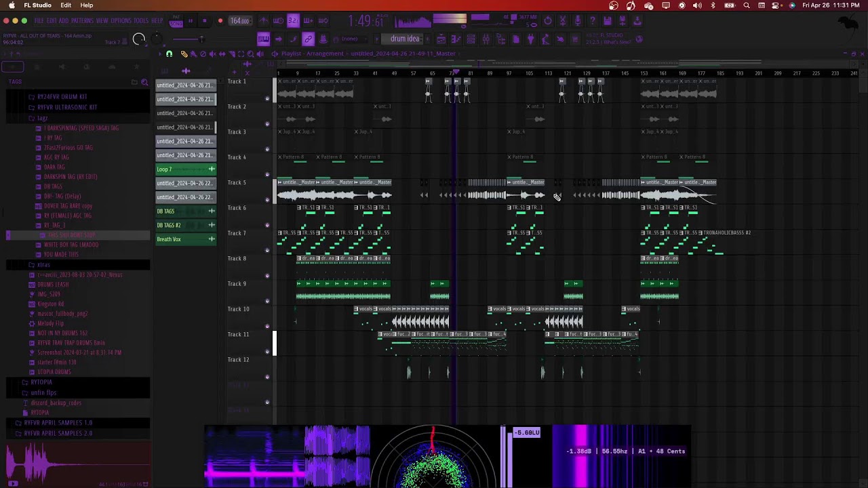Viewport: 868px width, 488px height.
Task: Select the slice tool in the playlist toolbar
Action: [231, 54]
